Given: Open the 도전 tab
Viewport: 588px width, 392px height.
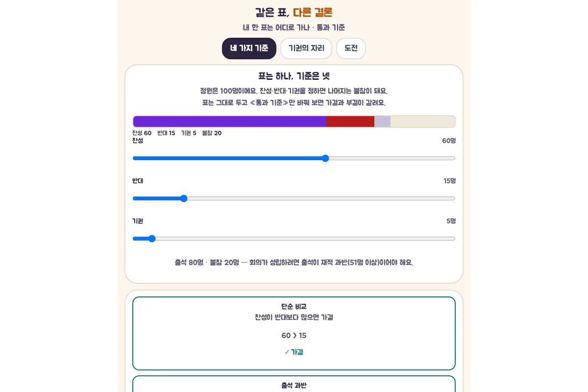Looking at the screenshot, I should point(351,49).
